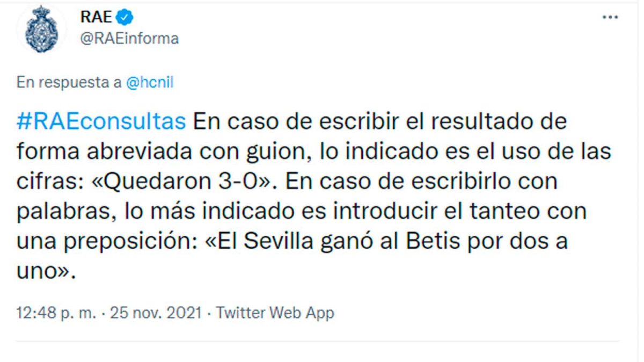The height and width of the screenshot is (362, 644).
Task: Open the RAE display name profile link
Action: tap(96, 17)
